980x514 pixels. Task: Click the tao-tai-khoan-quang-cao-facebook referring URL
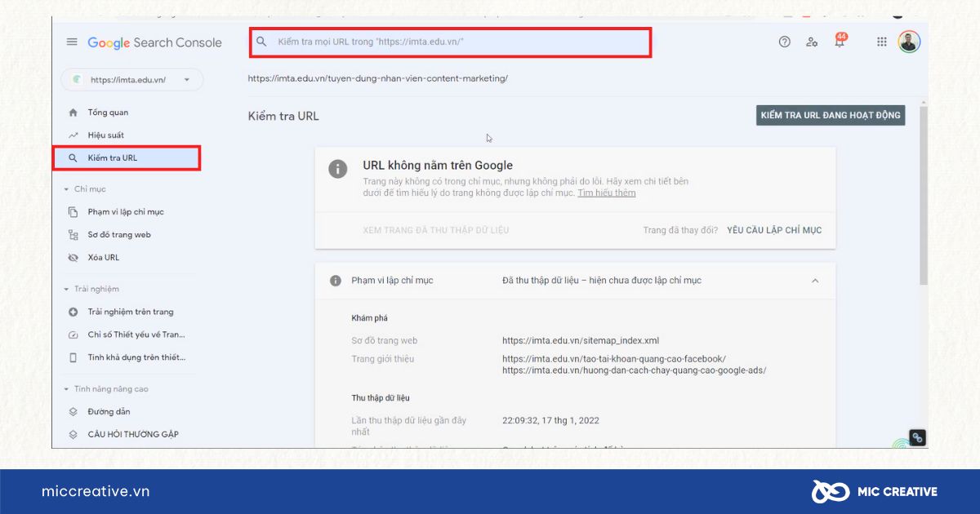[614, 359]
